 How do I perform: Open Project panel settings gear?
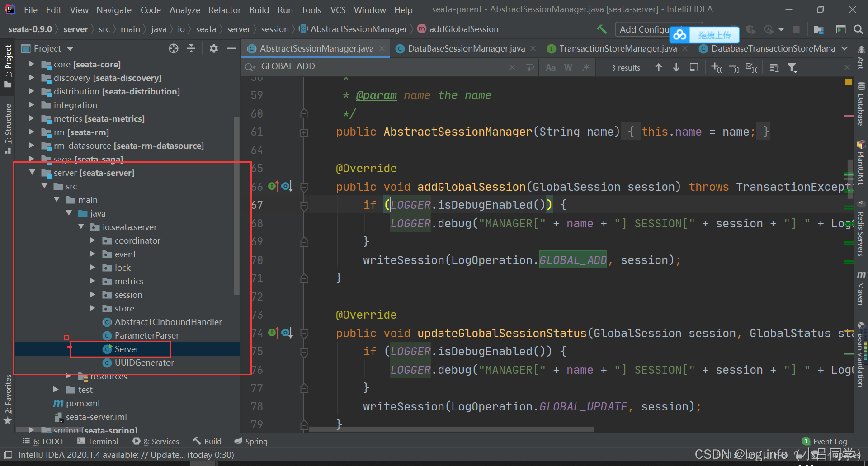click(214, 48)
